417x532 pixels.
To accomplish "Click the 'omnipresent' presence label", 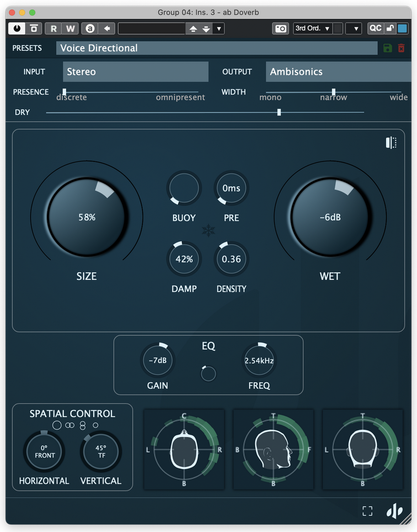I will click(x=180, y=98).
